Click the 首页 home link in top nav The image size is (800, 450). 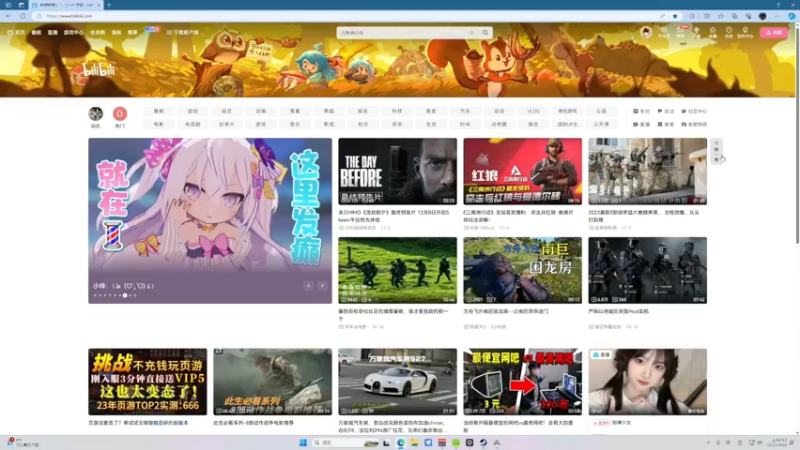[16, 33]
